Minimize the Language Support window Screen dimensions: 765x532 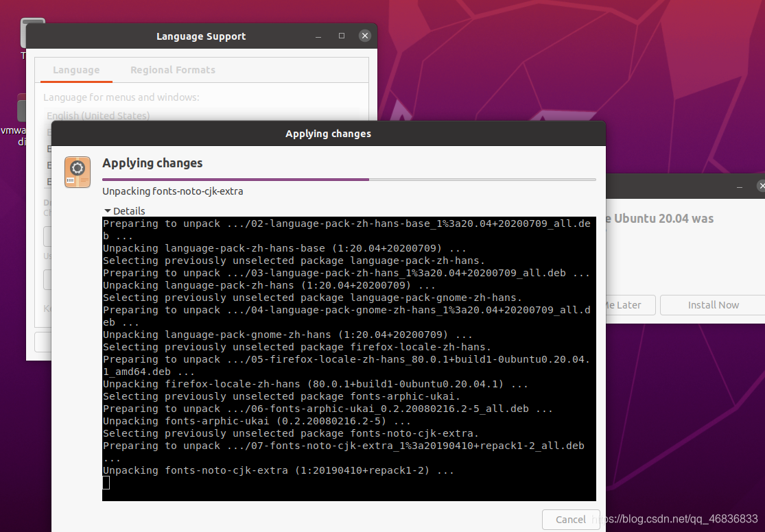[318, 36]
